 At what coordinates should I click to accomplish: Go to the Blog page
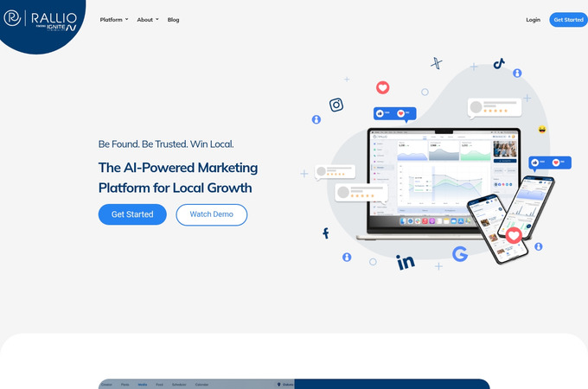[x=173, y=20]
